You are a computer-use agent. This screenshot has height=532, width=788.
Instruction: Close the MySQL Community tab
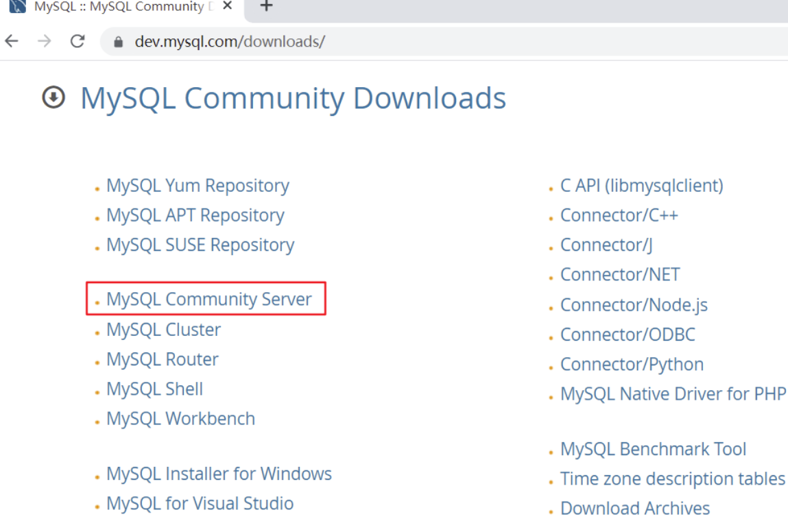[227, 5]
